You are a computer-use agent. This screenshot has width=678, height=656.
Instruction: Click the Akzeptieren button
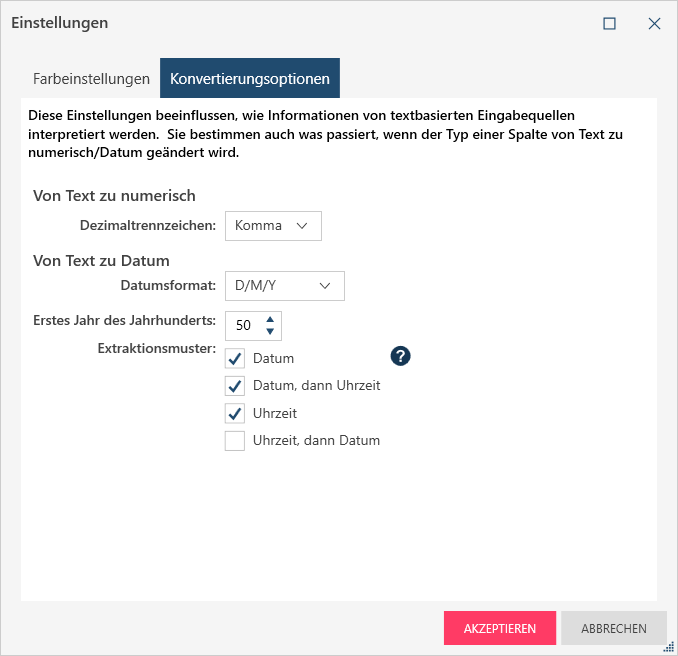pyautogui.click(x=500, y=629)
